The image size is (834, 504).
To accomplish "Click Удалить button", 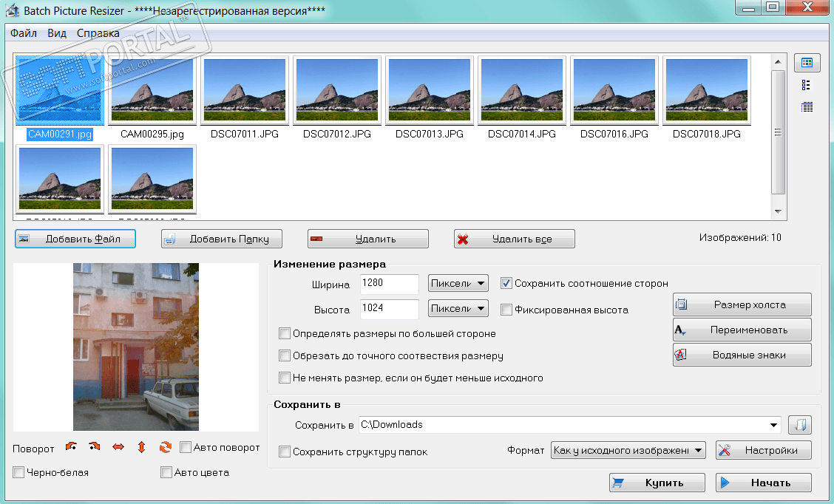I will [x=368, y=239].
